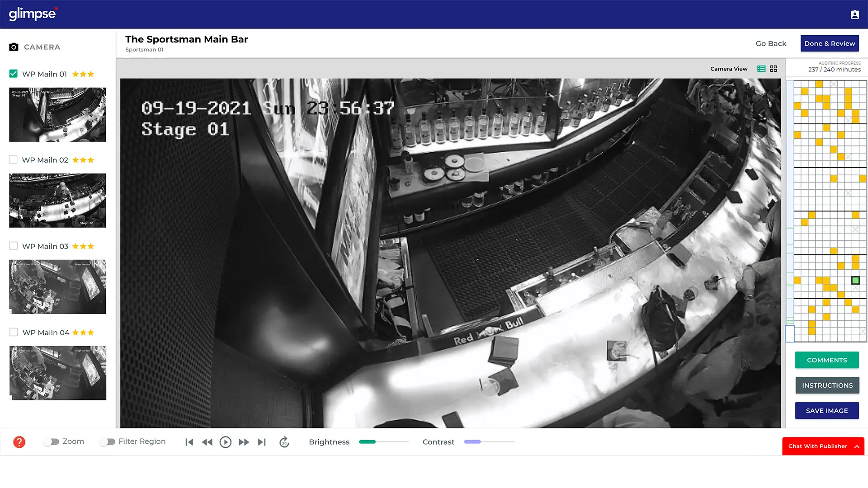Click the Done & Review button
This screenshot has width=868, height=488.
pyautogui.click(x=830, y=43)
